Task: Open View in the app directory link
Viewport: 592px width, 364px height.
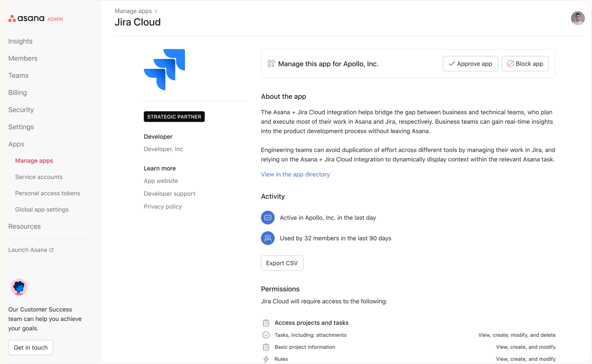Action: pos(295,174)
